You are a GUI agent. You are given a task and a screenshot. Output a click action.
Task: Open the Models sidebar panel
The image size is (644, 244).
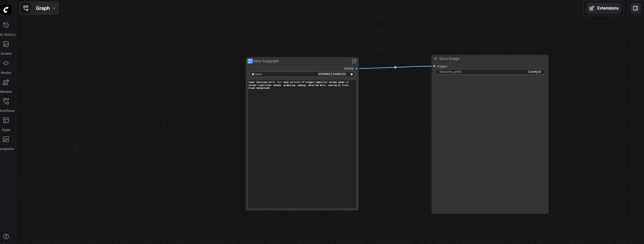6,86
